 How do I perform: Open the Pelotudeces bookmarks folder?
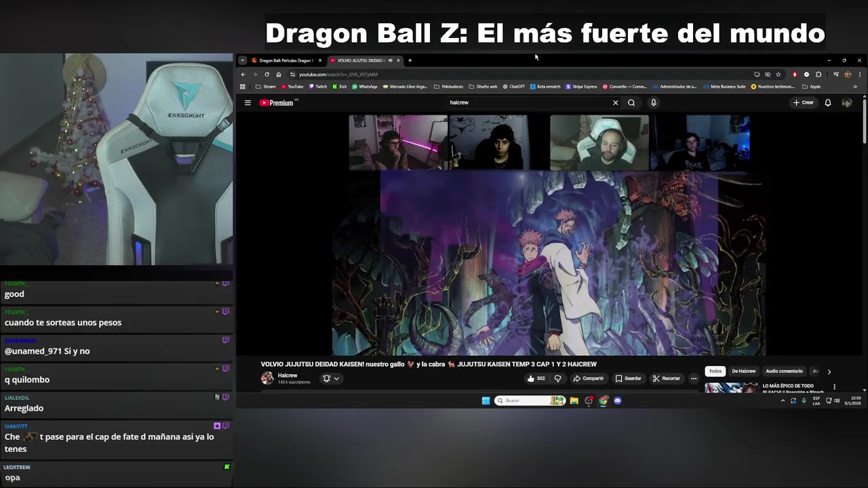tap(449, 87)
